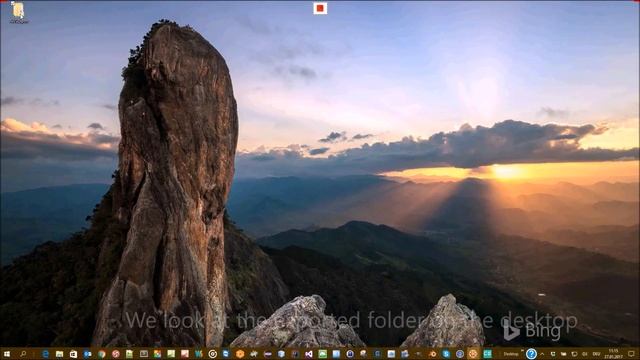Launch Outlook from the taskbar
The height and width of the screenshot is (360, 640).
[x=87, y=354]
